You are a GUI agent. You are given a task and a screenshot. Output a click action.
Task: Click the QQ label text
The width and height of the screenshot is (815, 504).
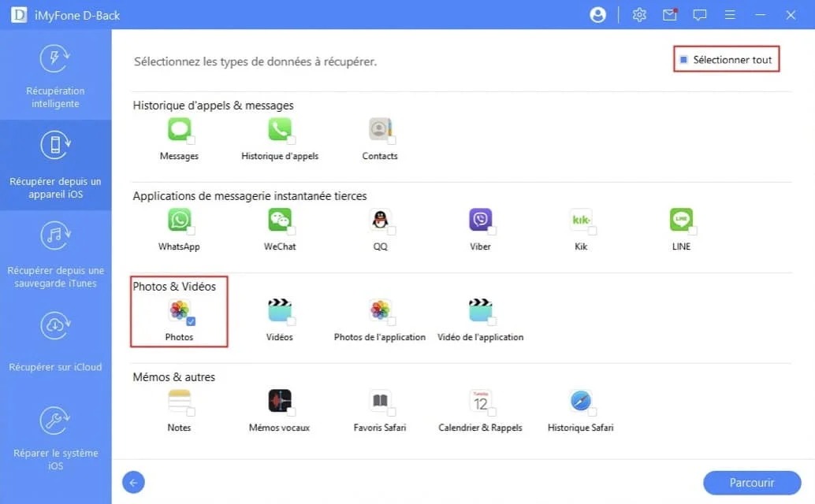(380, 246)
